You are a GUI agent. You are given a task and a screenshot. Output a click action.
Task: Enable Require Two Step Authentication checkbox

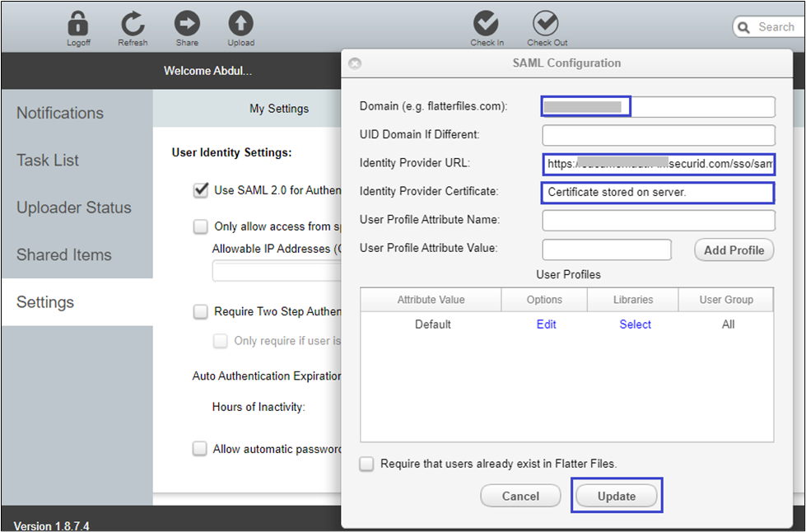coord(200,311)
